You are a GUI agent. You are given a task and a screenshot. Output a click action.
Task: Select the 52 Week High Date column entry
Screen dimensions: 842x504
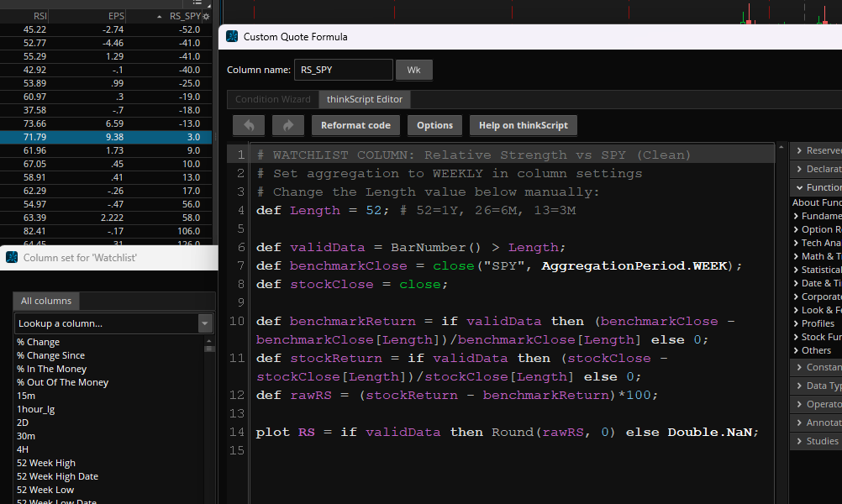point(57,476)
